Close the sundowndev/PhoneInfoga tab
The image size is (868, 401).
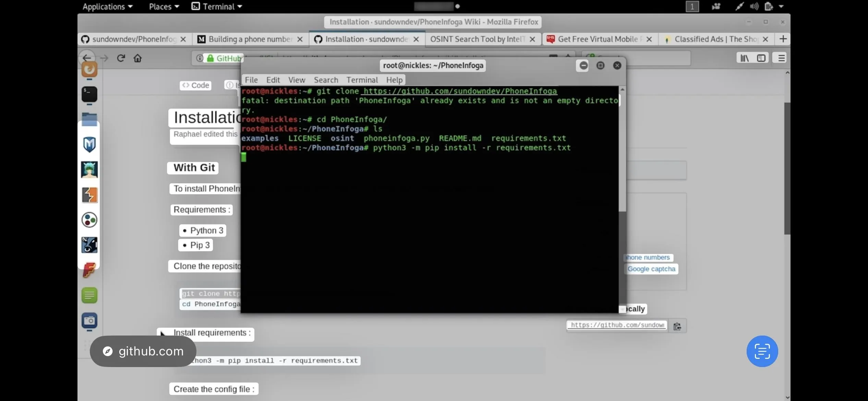[183, 39]
